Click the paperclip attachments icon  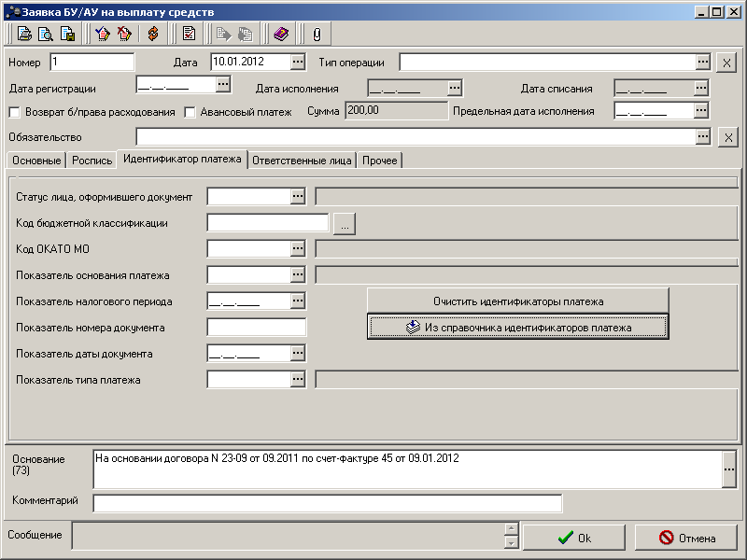click(x=316, y=35)
